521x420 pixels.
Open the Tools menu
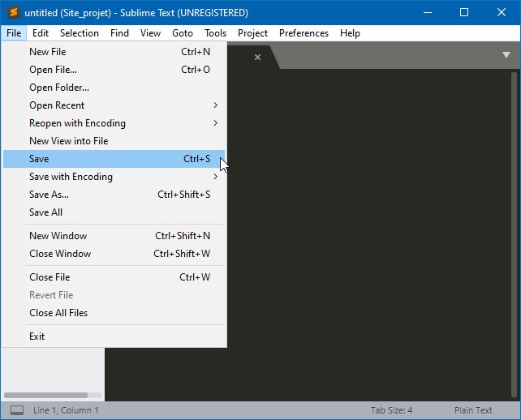215,33
